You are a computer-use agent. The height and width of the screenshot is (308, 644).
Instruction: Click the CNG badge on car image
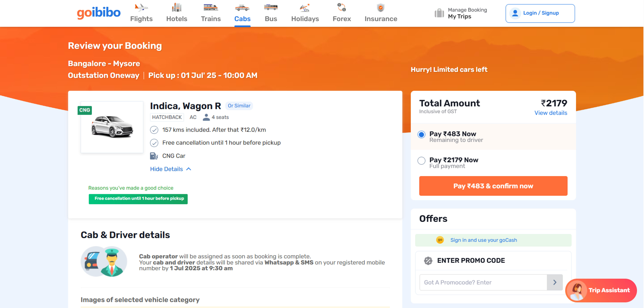[85, 110]
